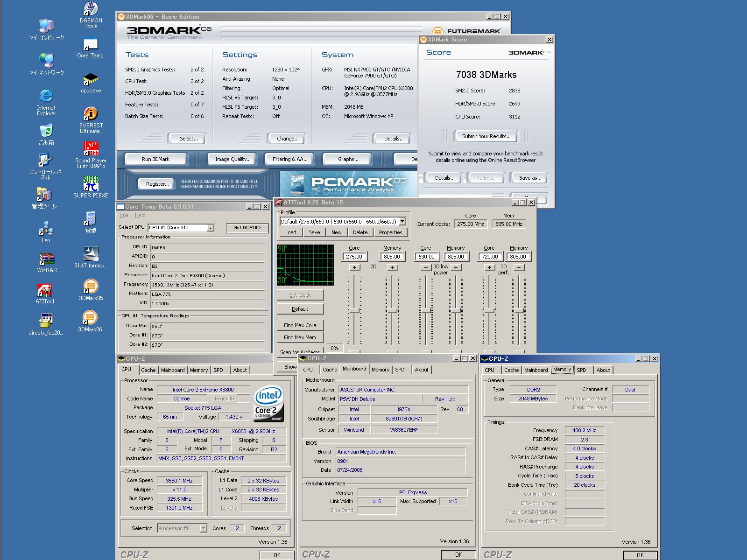Click the 2D Core clock value field
The height and width of the screenshot is (560, 747).
point(354,257)
